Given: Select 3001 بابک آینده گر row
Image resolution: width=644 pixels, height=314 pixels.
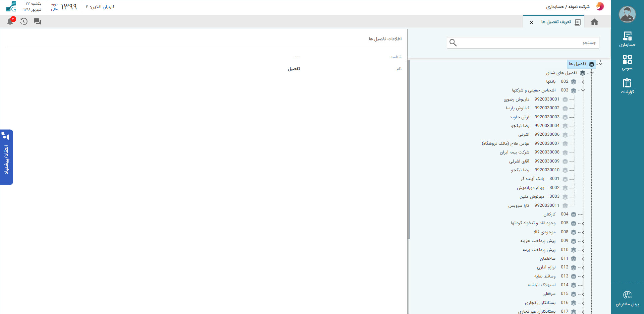Looking at the screenshot, I should click(x=544, y=179).
